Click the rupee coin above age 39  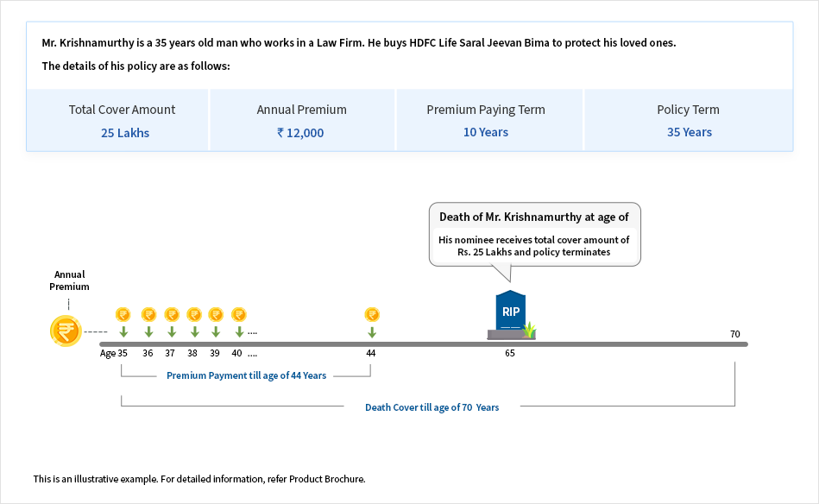click(x=216, y=314)
